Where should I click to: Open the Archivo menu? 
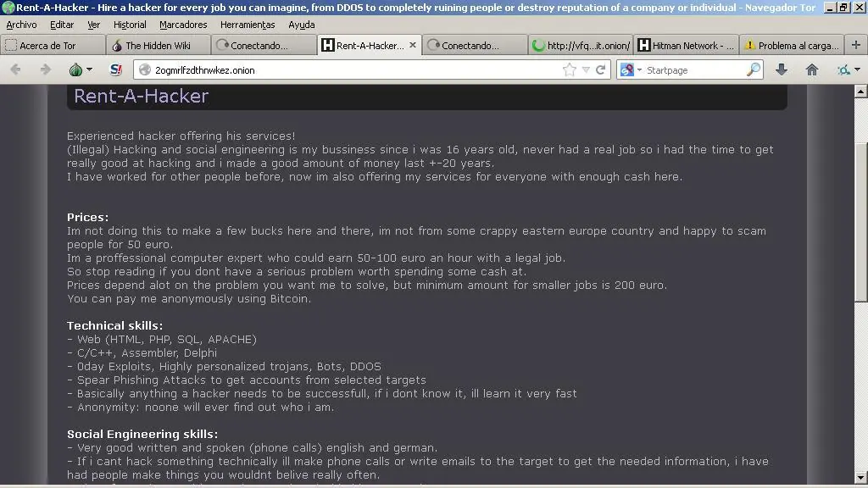tap(21, 25)
